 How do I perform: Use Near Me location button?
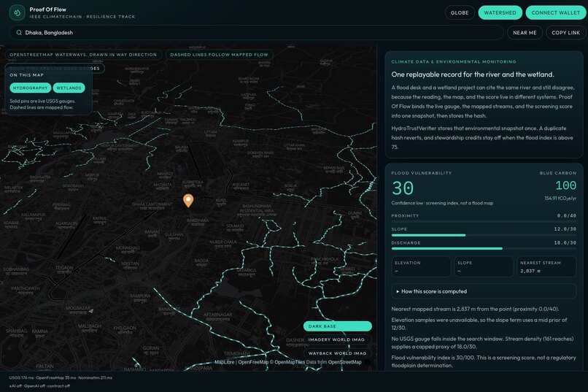525,33
